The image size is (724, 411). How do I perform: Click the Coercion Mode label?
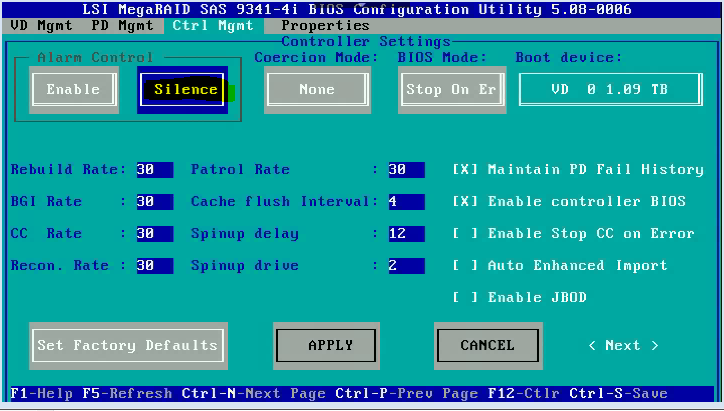pos(316,57)
